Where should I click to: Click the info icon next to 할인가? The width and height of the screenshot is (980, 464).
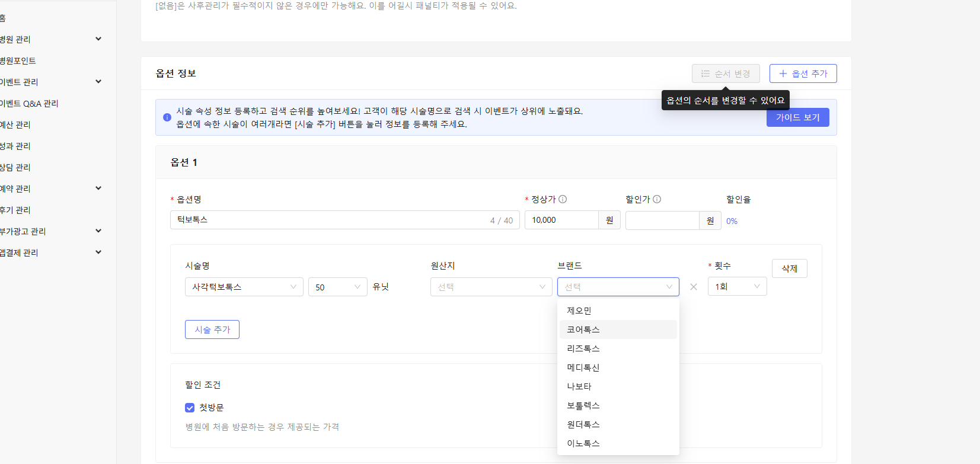pos(657,200)
